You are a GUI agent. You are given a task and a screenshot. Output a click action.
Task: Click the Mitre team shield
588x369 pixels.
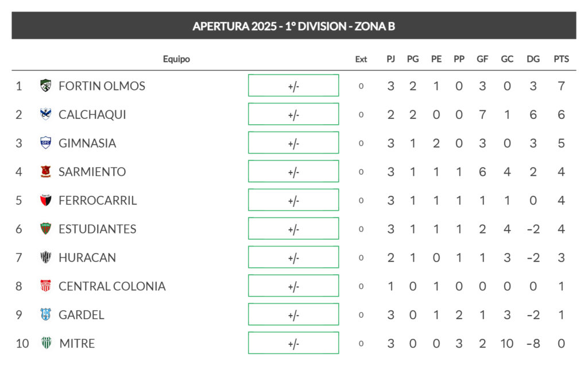(x=45, y=343)
